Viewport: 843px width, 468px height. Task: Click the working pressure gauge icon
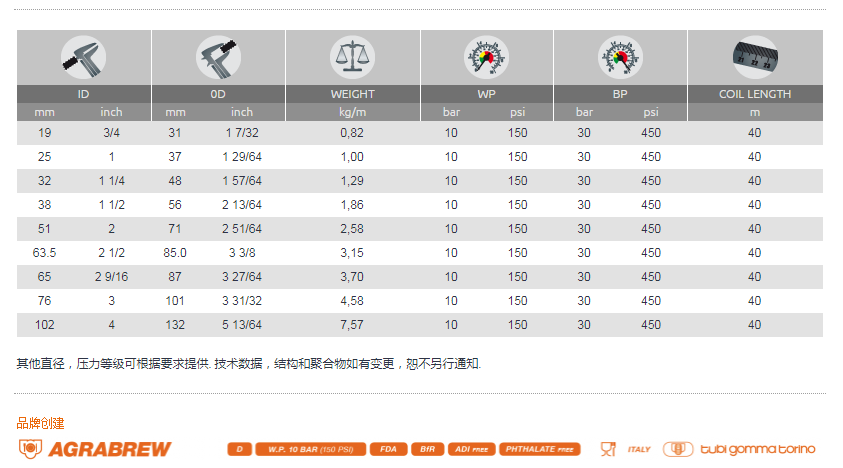coord(486,57)
